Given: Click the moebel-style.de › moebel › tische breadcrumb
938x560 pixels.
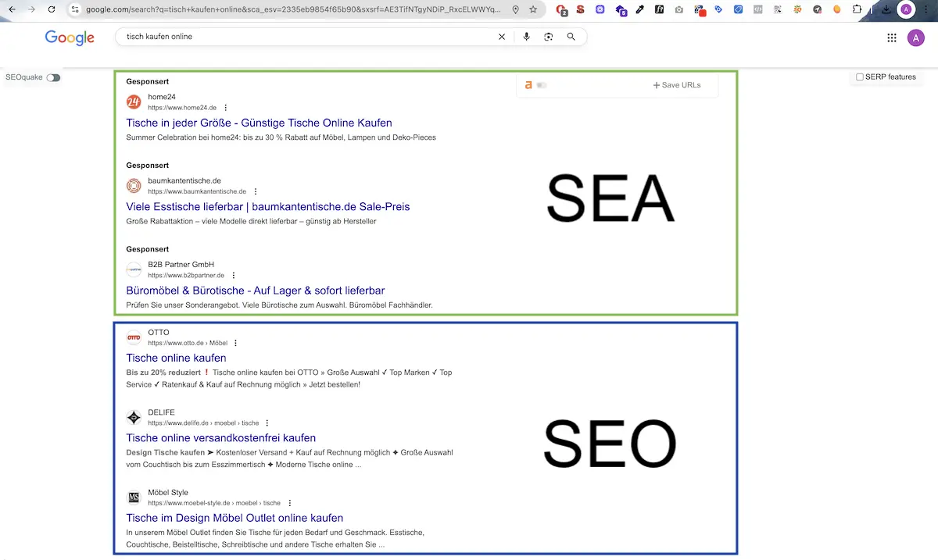Looking at the screenshot, I should point(214,503).
